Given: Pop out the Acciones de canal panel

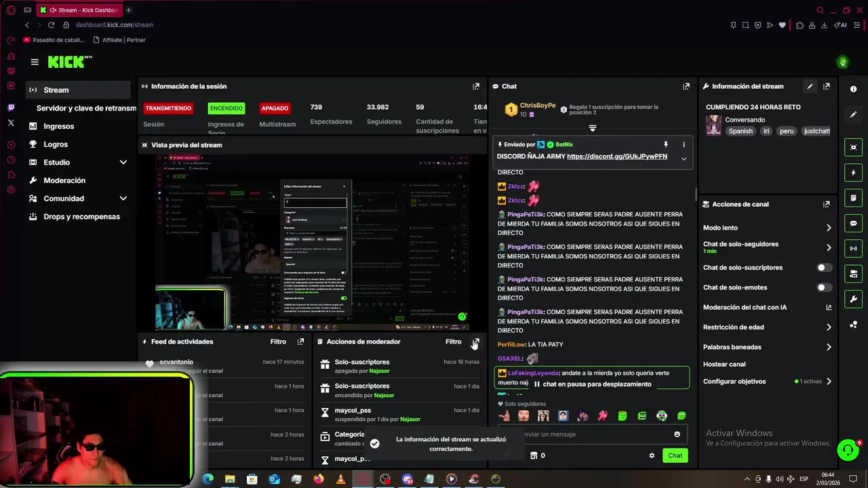Looking at the screenshot, I should [826, 204].
